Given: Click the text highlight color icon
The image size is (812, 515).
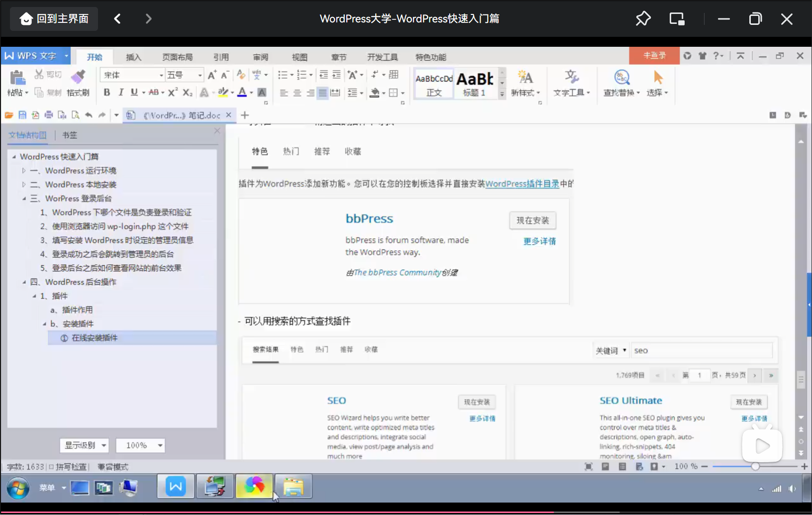Looking at the screenshot, I should [x=223, y=93].
